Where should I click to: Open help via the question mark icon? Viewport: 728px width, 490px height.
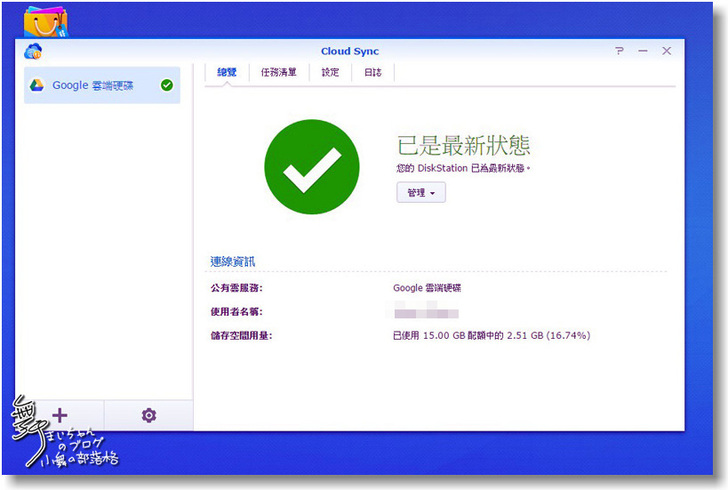619,51
